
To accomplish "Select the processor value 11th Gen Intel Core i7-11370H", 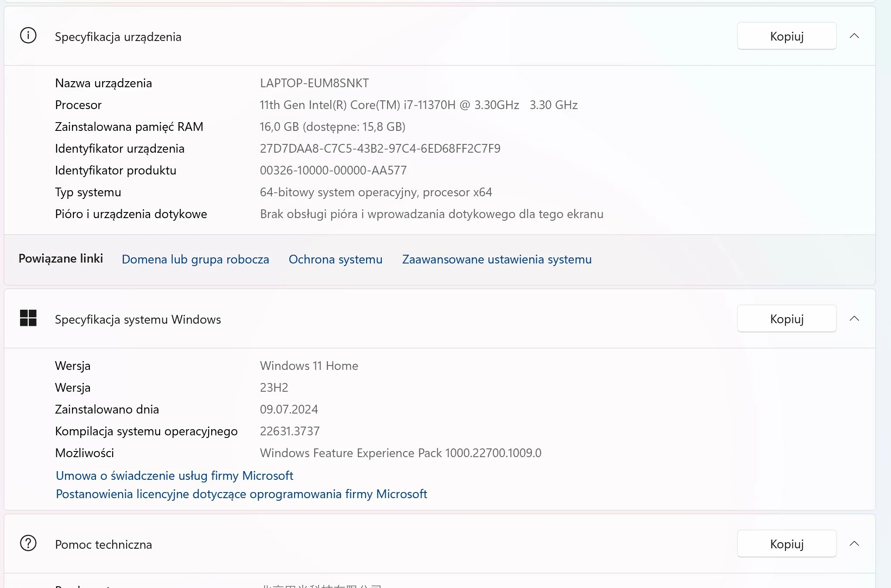I will [x=418, y=105].
